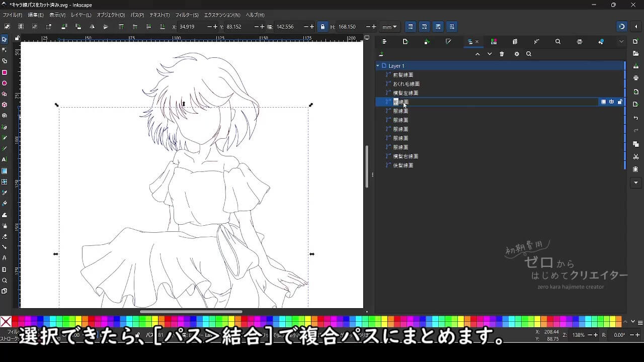Open the mm units dropdown
The width and height of the screenshot is (644, 362).
(389, 27)
